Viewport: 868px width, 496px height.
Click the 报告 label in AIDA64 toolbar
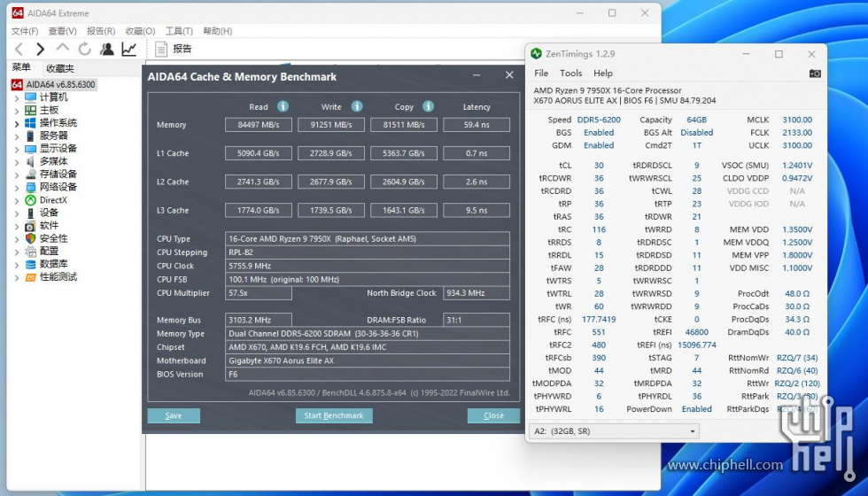click(x=182, y=49)
